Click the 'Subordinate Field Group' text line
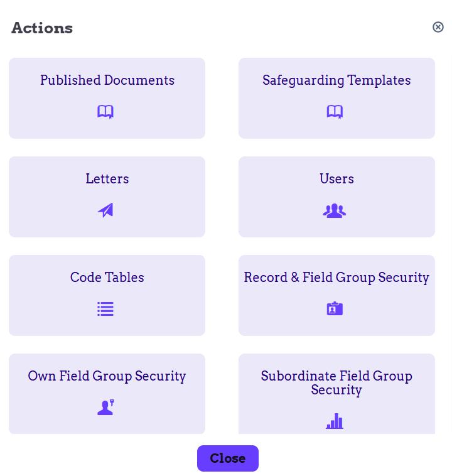Image resolution: width=452 pixels, height=476 pixels. point(336,376)
